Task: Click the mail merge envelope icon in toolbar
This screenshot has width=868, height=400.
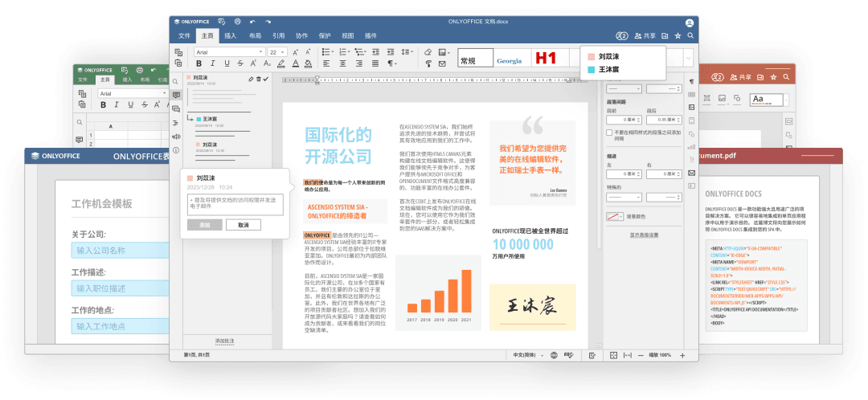Action: (x=442, y=63)
